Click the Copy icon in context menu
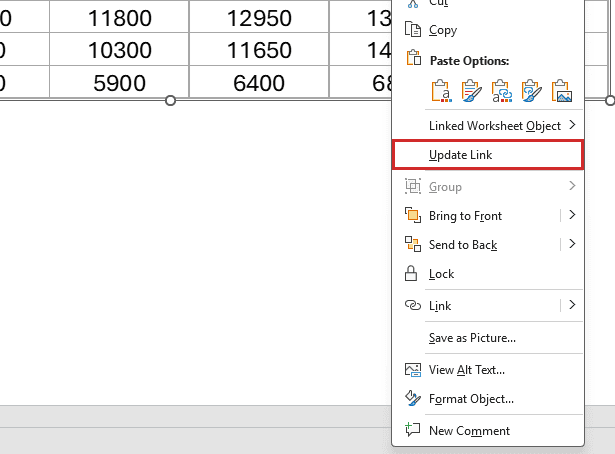 [x=413, y=30]
